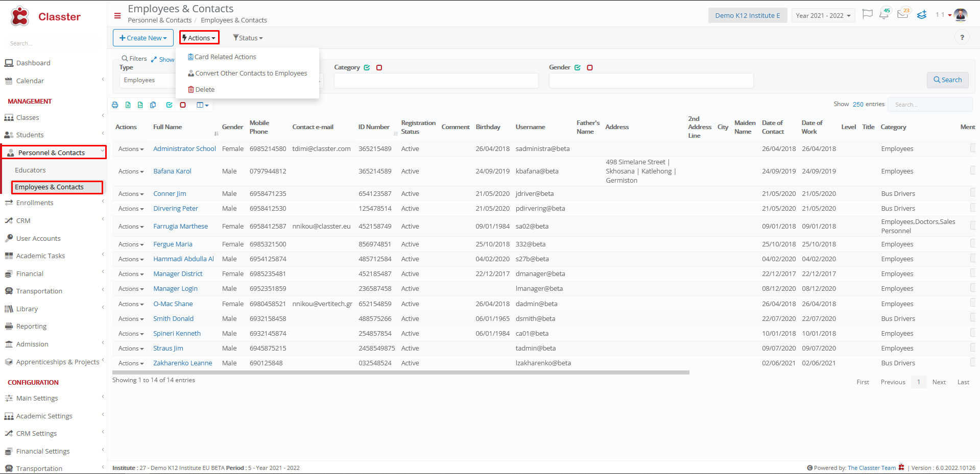Tick checkbox in Farrugia Marthese row
980x474 pixels.
pyautogui.click(x=973, y=226)
